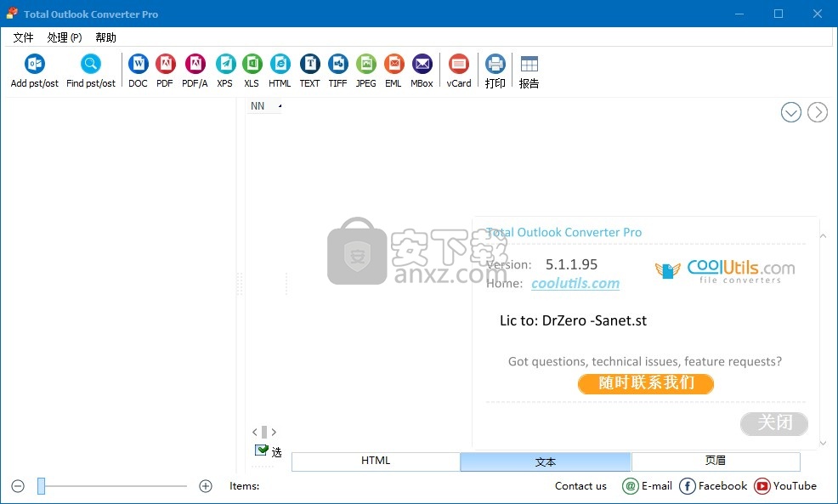The width and height of the screenshot is (838, 504).
Task: Click the zoom slider thumb
Action: [x=41, y=486]
